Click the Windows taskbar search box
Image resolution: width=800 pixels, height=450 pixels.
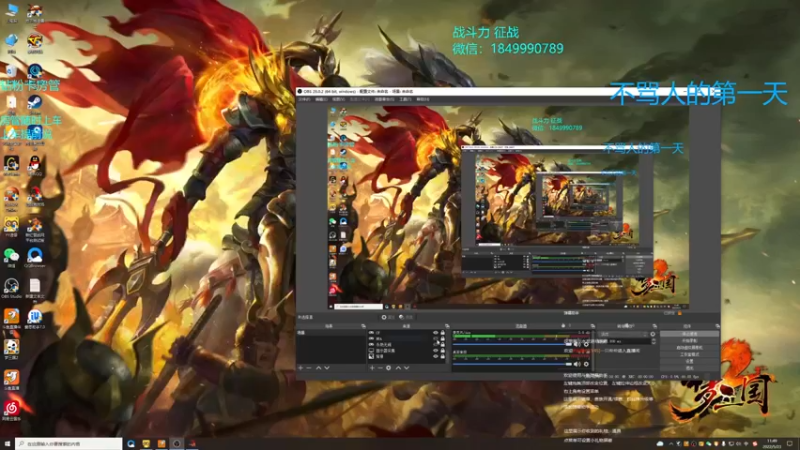pyautogui.click(x=69, y=444)
